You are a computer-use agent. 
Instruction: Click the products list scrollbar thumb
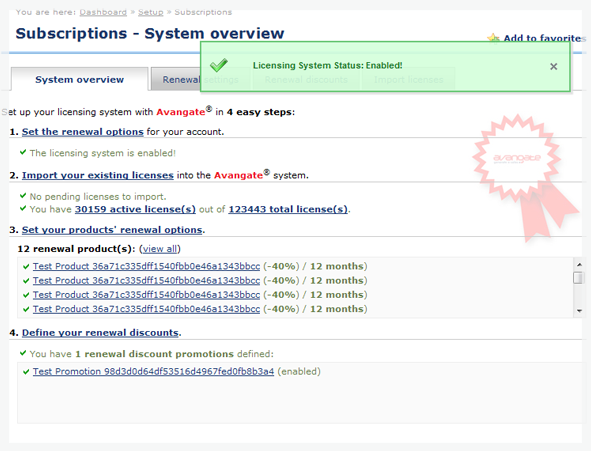pyautogui.click(x=579, y=278)
